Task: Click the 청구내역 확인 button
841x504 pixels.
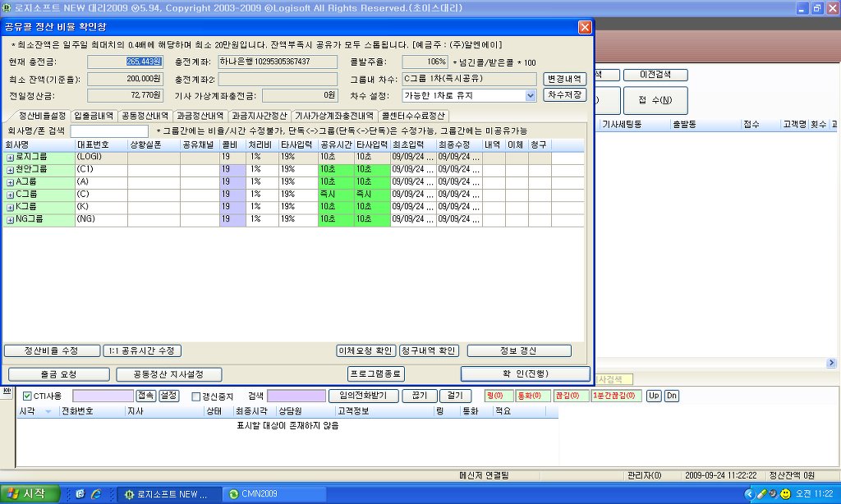Action: (429, 351)
